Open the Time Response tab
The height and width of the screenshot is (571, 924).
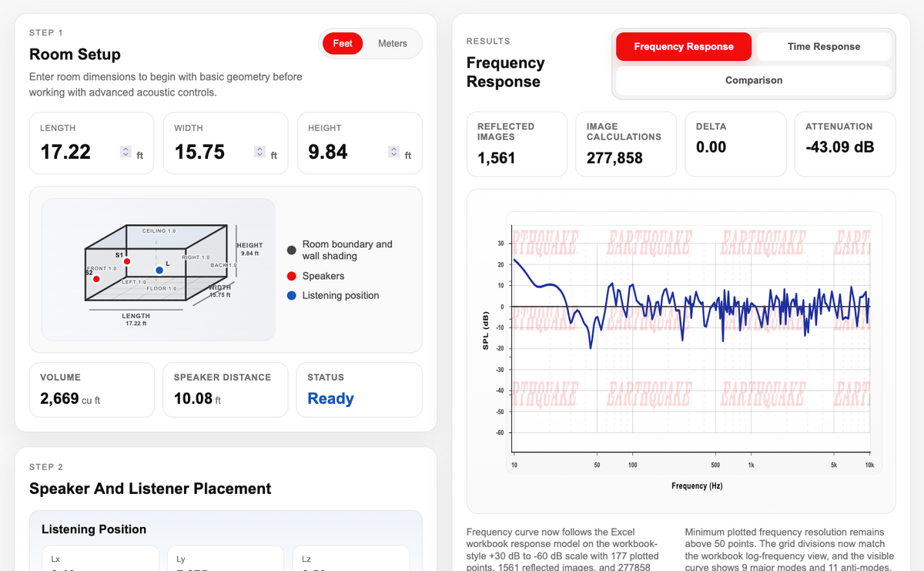pos(824,46)
